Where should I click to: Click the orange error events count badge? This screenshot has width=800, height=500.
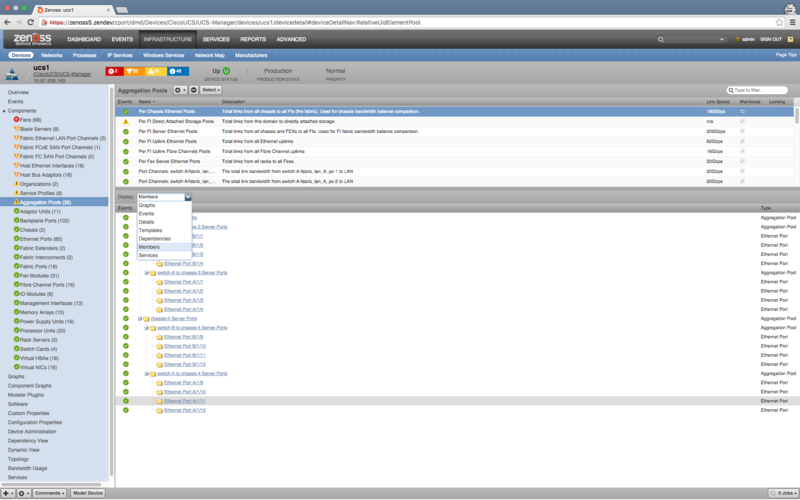point(134,71)
